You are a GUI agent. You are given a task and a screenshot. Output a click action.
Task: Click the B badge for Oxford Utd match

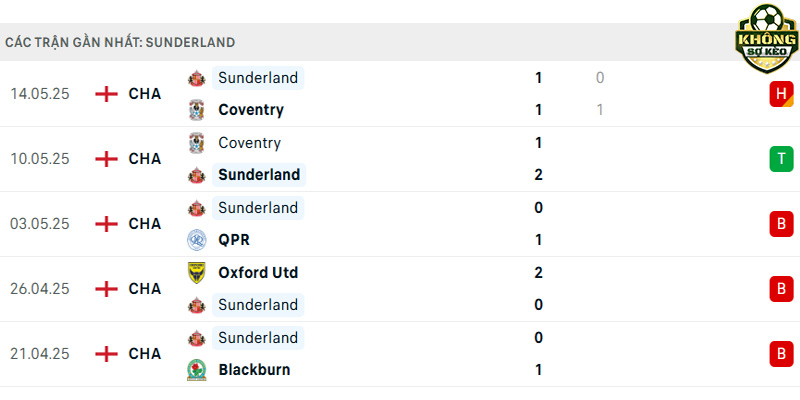(781, 289)
